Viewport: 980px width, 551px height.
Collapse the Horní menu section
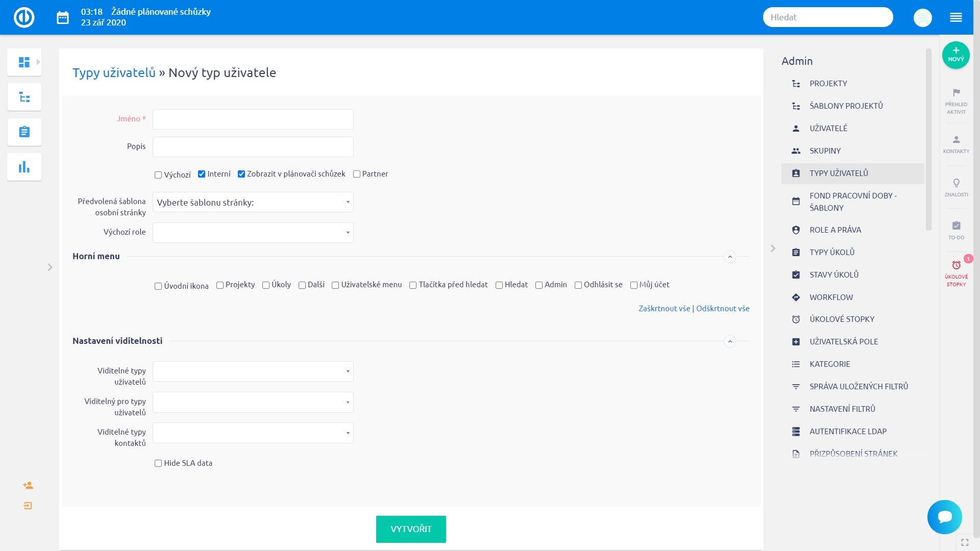[x=729, y=257]
